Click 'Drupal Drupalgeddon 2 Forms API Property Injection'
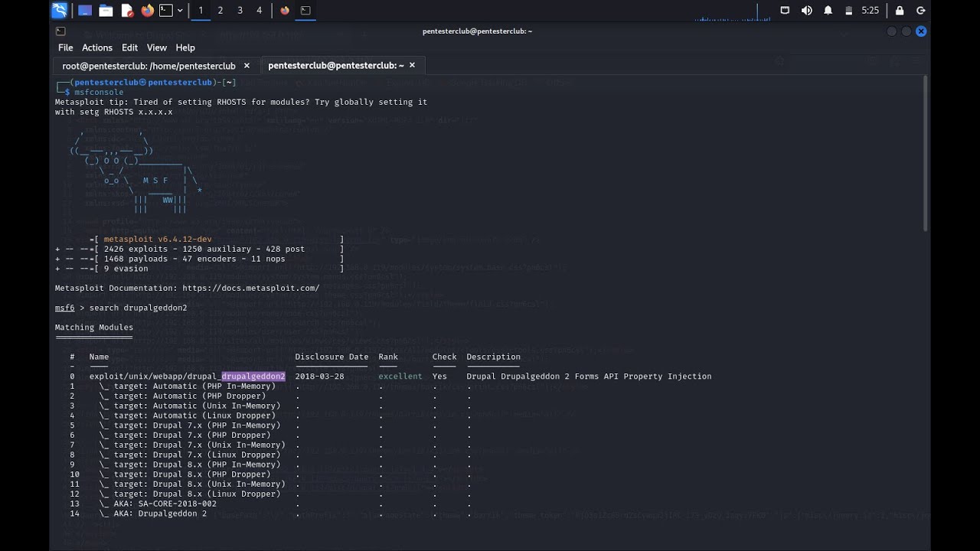The image size is (980, 551). pos(589,377)
